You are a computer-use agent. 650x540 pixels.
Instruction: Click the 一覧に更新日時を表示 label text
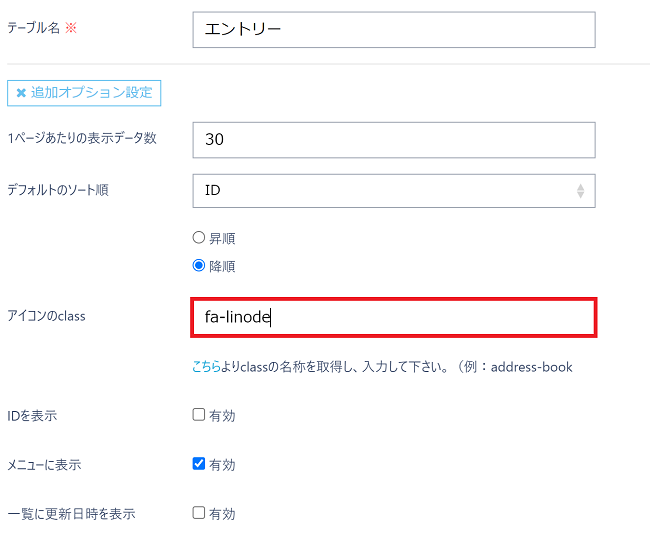(70, 514)
